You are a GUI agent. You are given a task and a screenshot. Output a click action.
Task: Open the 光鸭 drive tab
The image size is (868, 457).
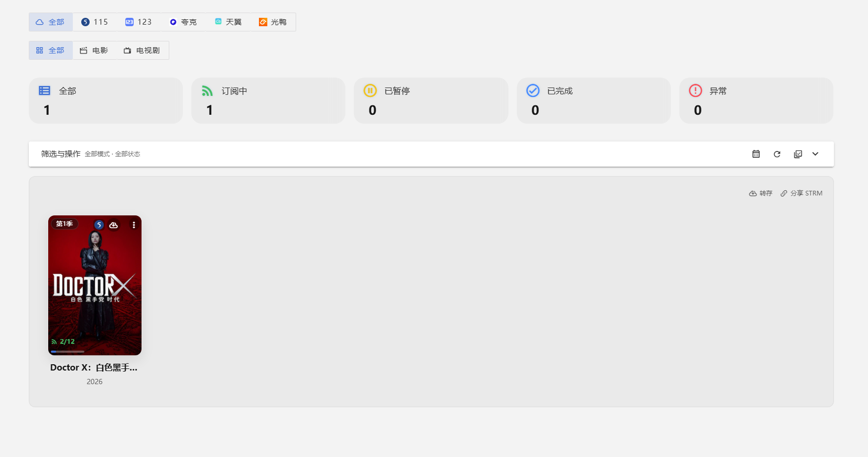(273, 22)
